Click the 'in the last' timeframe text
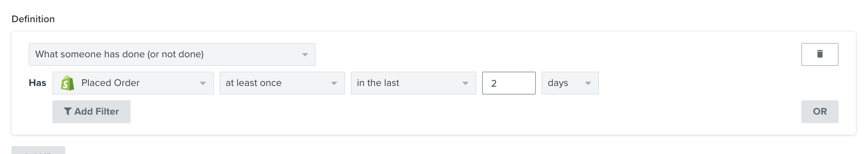Viewport: 868px width, 154px height. pyautogui.click(x=378, y=83)
